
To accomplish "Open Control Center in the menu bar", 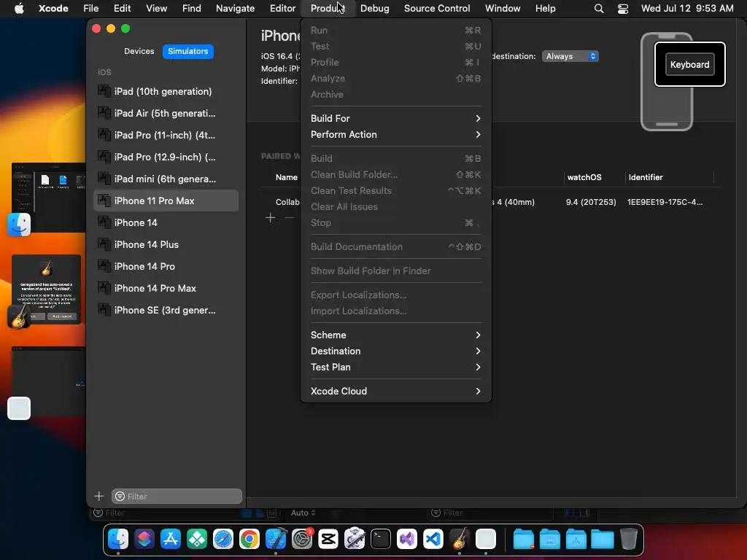I will [x=623, y=9].
